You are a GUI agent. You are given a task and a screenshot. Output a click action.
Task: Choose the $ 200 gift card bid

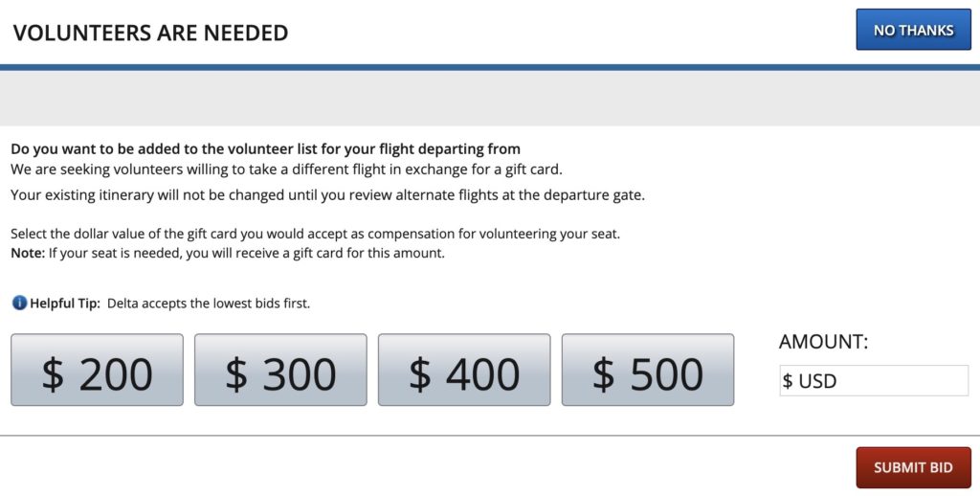coord(97,370)
